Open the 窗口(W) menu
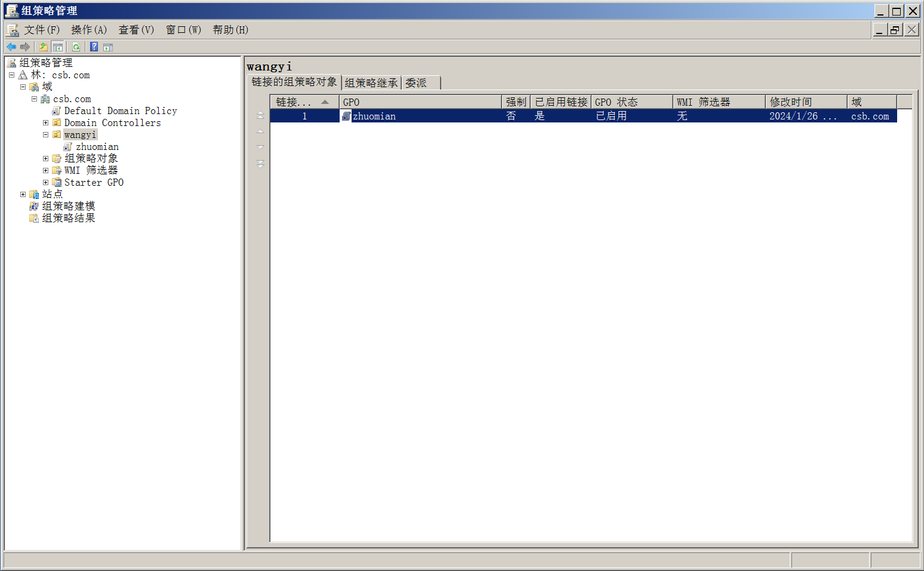Image resolution: width=924 pixels, height=571 pixels. coord(183,30)
